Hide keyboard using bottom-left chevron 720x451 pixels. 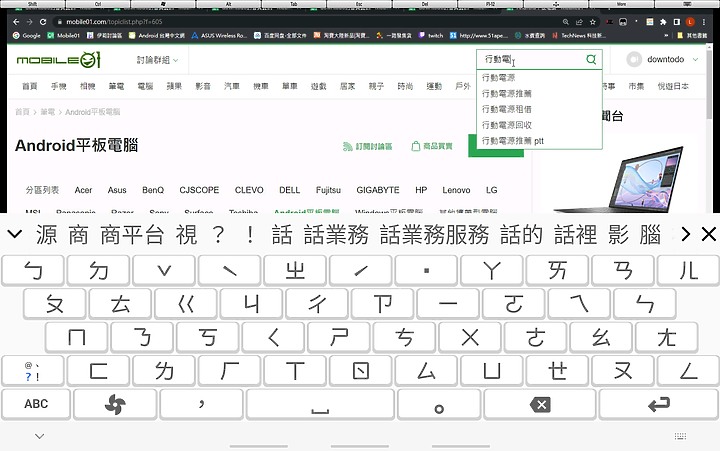click(39, 436)
